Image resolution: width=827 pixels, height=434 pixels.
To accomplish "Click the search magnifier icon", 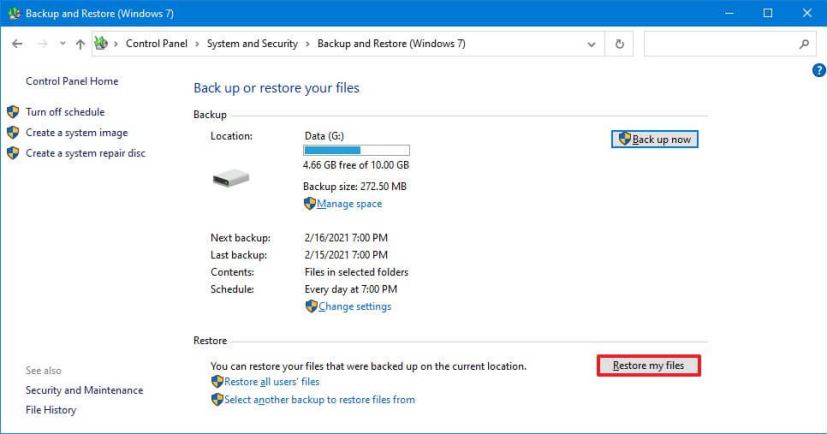I will click(804, 44).
